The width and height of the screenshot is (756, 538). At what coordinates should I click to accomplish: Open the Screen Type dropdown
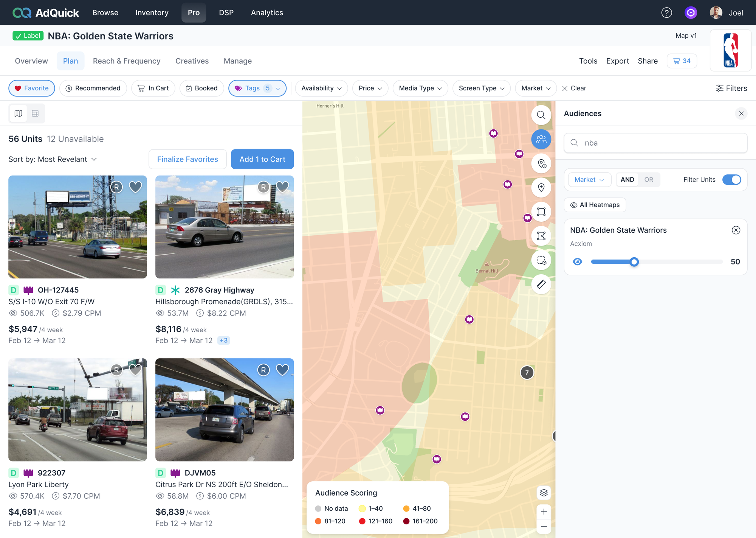[x=482, y=88]
